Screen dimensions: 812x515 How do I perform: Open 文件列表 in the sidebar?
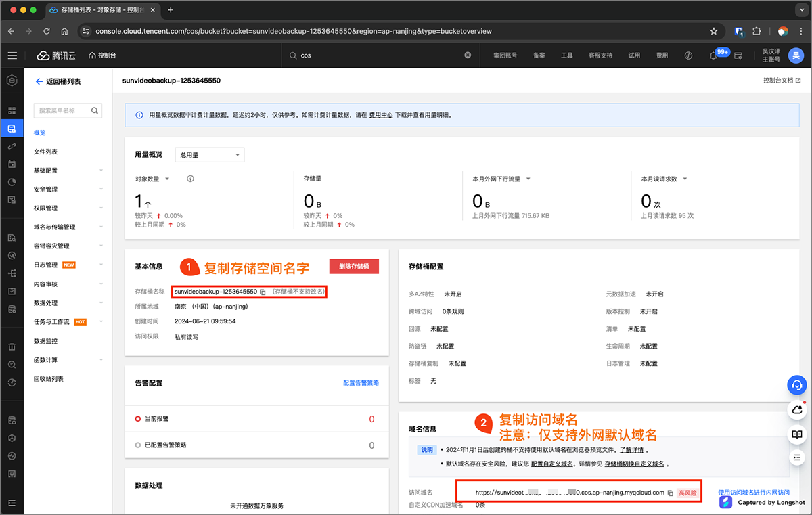tap(45, 152)
